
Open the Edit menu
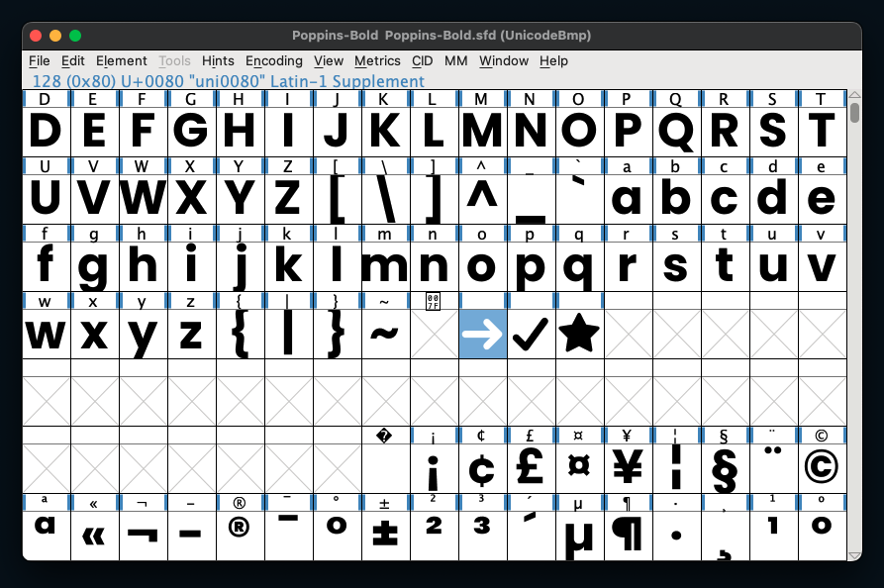pyautogui.click(x=72, y=61)
